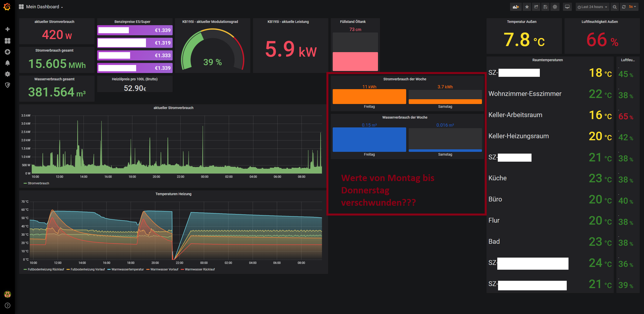644x314 pixels.
Task: Click the 420 W power value
Action: pos(57,34)
